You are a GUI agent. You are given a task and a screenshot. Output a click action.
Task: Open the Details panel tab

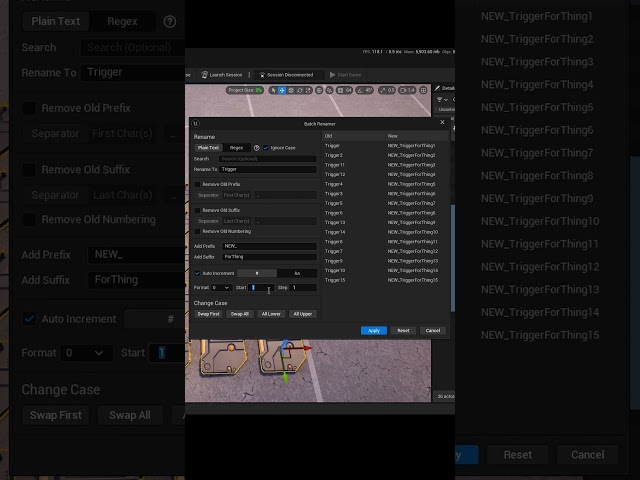tap(444, 88)
